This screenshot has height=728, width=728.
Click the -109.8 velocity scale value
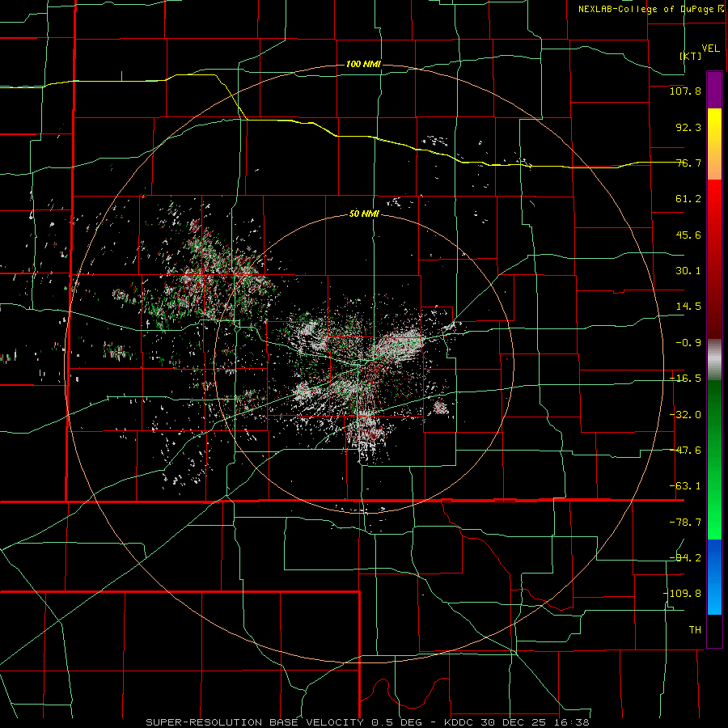coord(682,594)
